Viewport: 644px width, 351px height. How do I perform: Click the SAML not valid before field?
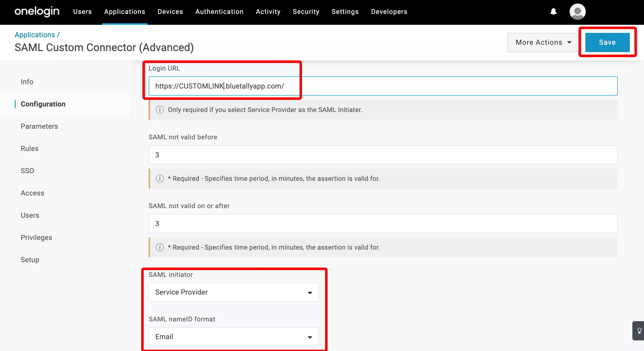(383, 155)
